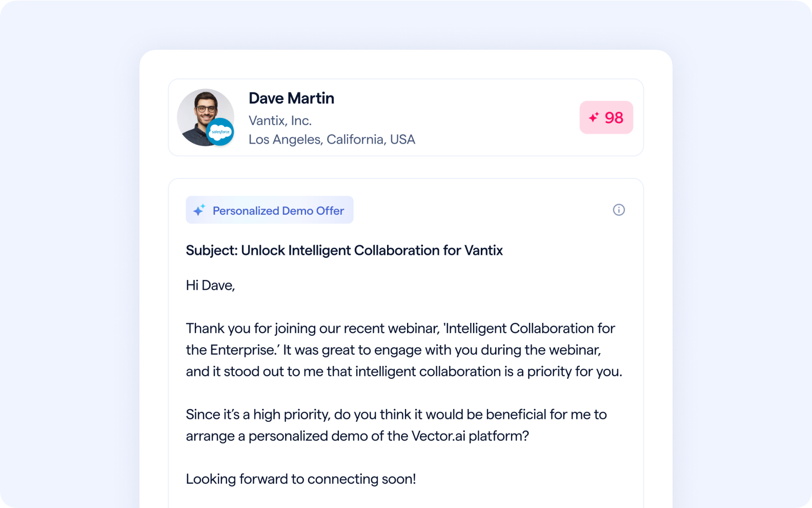
Task: Select the sparkle icon on the Personalized Demo Offer tag
Action: pyautogui.click(x=200, y=209)
